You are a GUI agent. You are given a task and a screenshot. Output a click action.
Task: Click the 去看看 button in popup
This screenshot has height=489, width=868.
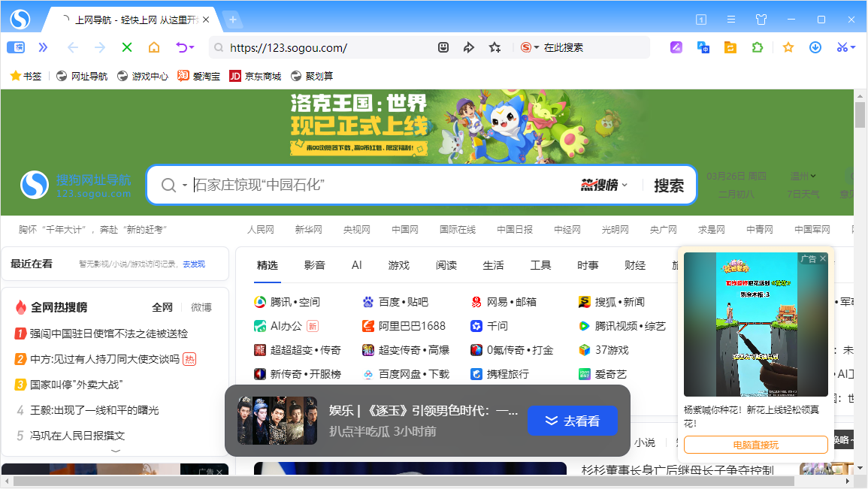click(x=572, y=421)
